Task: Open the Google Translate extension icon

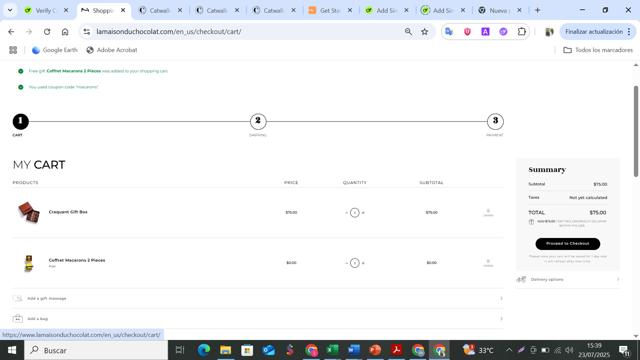Action: click(x=449, y=31)
